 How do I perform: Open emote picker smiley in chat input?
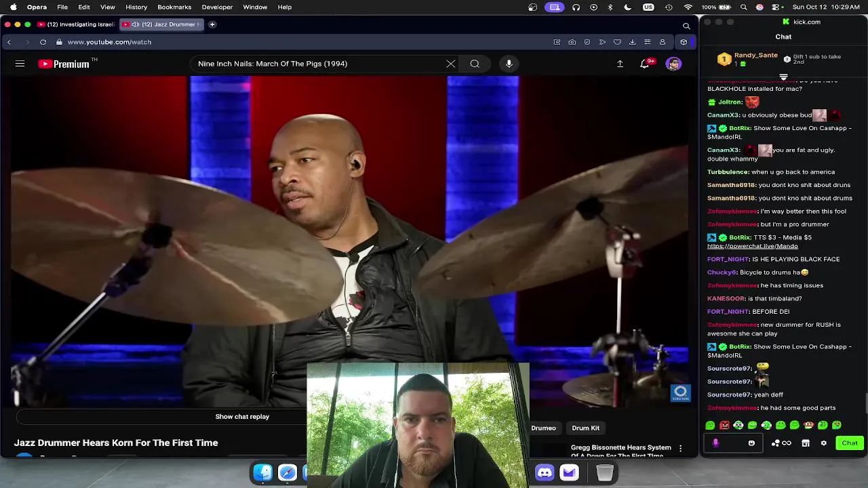click(751, 443)
